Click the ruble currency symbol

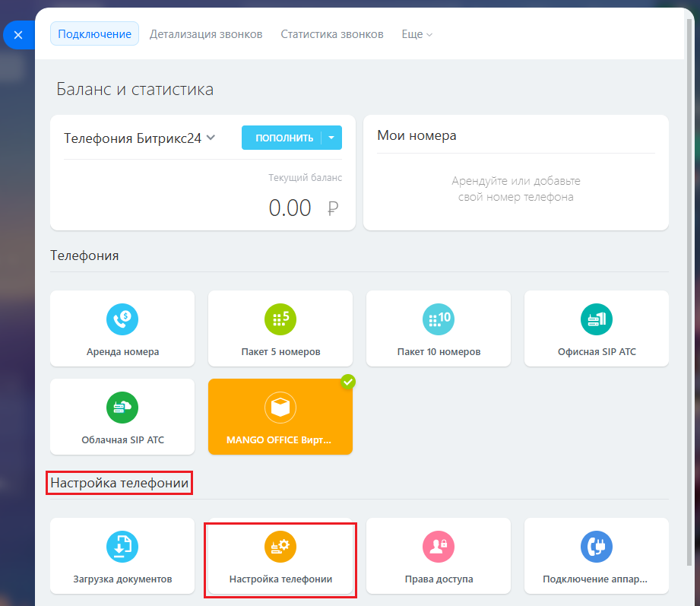click(333, 208)
